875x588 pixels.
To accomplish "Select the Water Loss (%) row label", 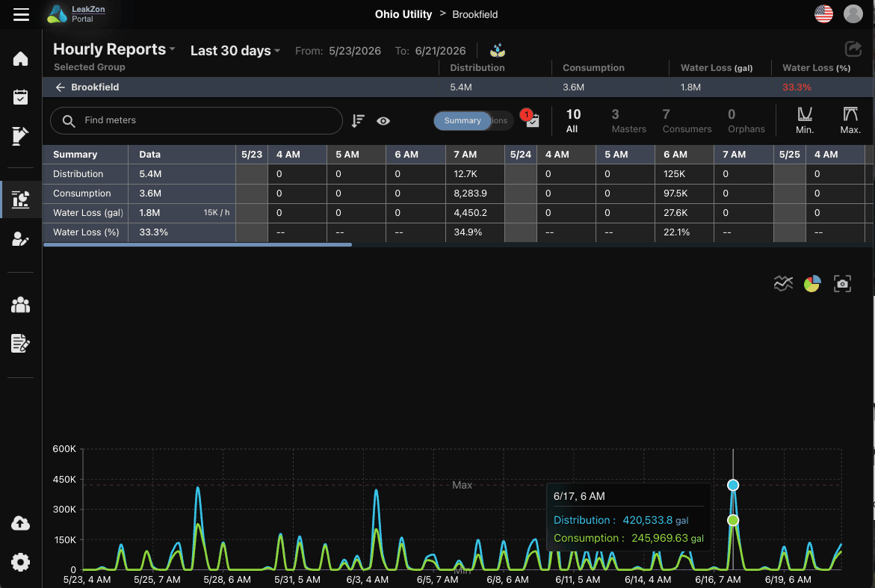I will pyautogui.click(x=86, y=232).
